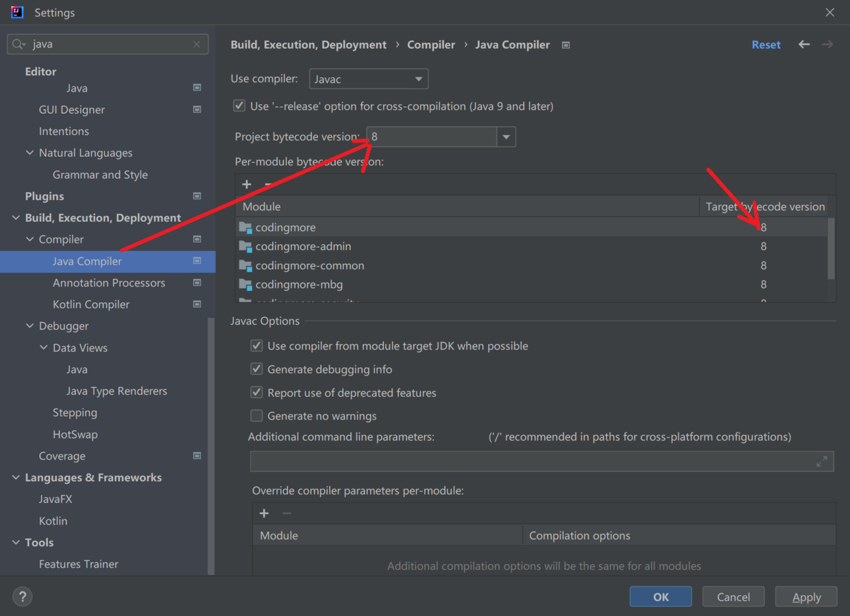Click the back navigation arrow

[804, 45]
